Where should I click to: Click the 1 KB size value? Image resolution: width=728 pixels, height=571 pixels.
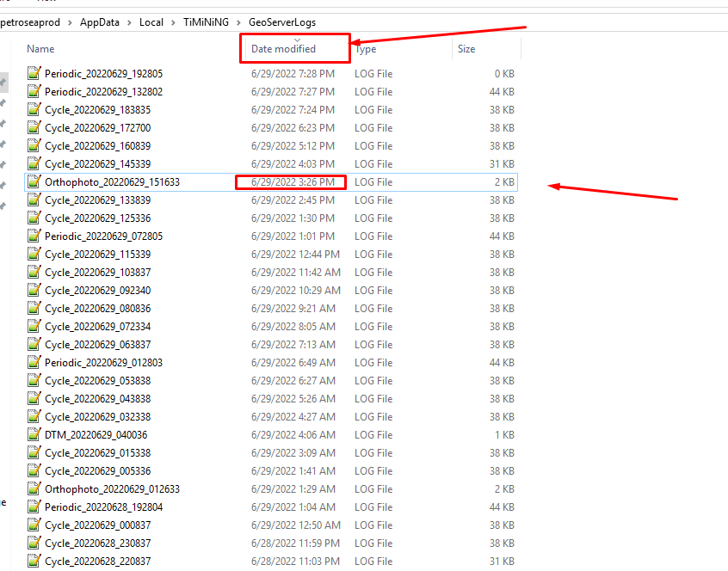[x=504, y=435]
